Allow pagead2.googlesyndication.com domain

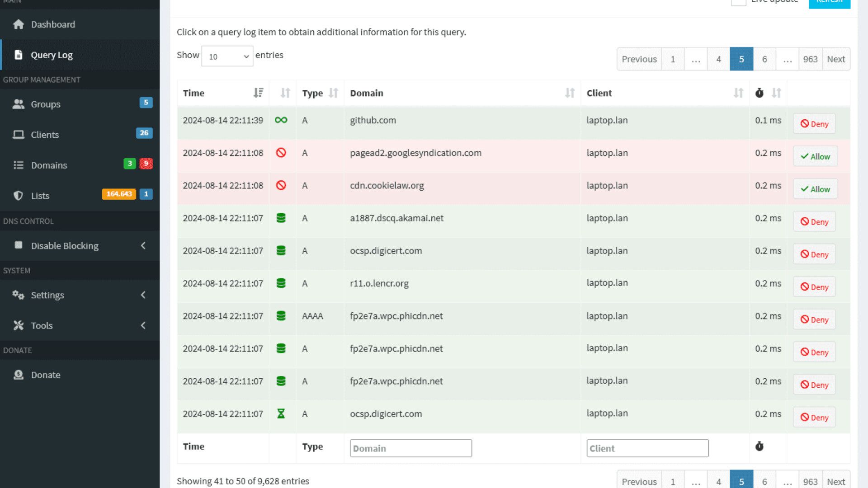(816, 156)
